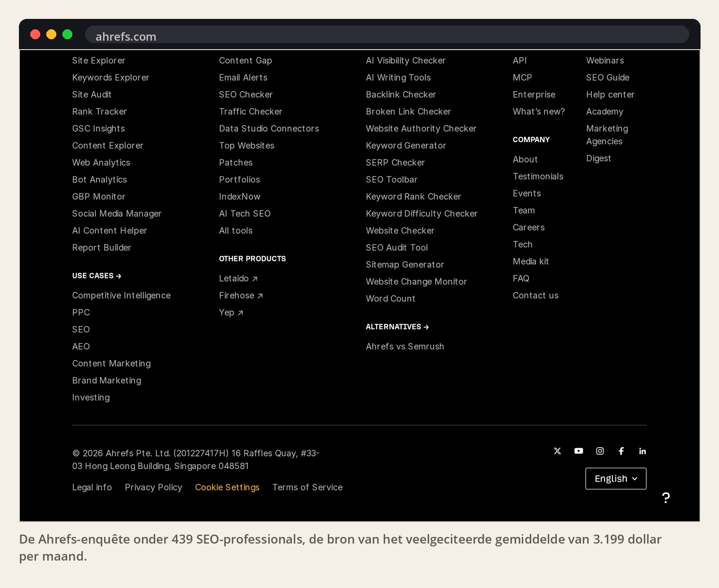Go to Report Builder
Viewport: 719px width, 588px height.
(x=102, y=248)
